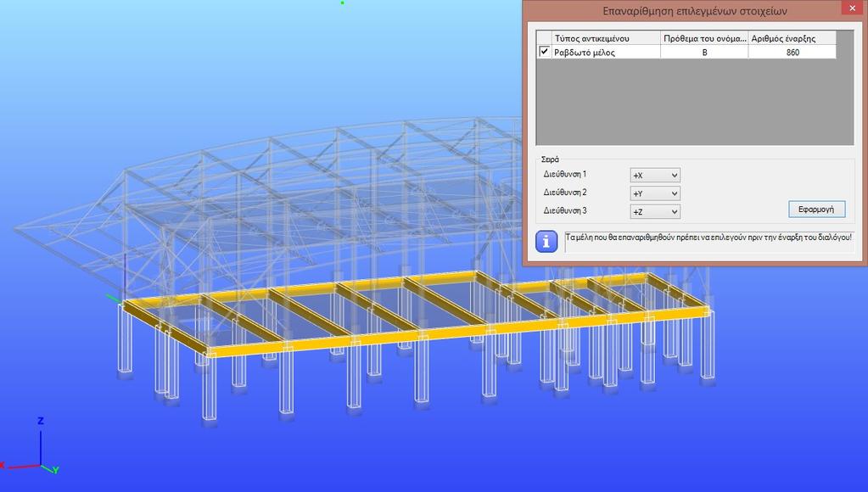Click the blue information icon

[x=546, y=242]
